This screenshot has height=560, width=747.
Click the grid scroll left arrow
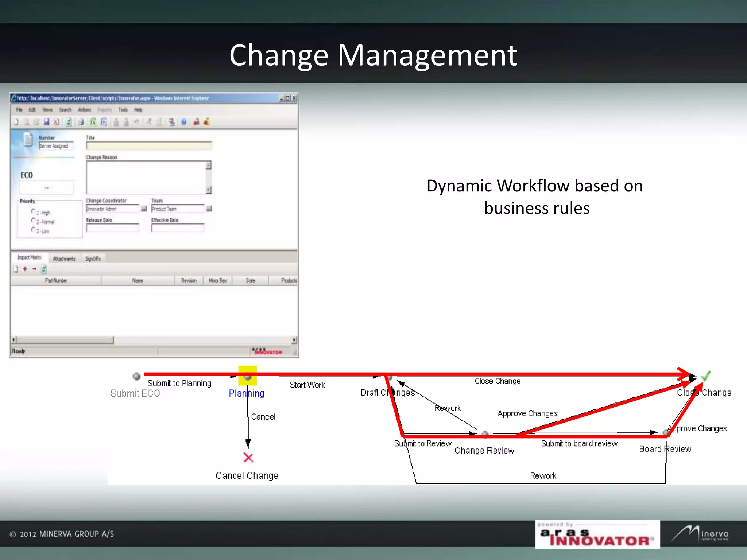click(14, 340)
